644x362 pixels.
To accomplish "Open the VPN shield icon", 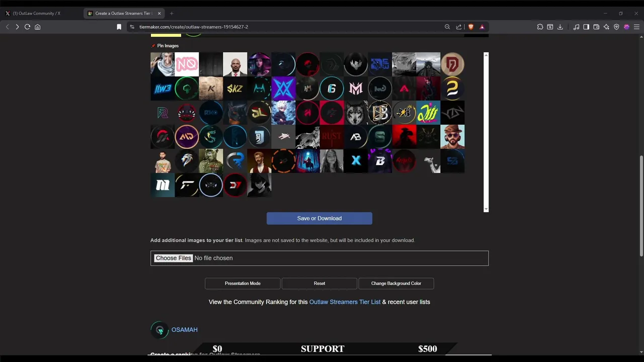I will 616,27.
